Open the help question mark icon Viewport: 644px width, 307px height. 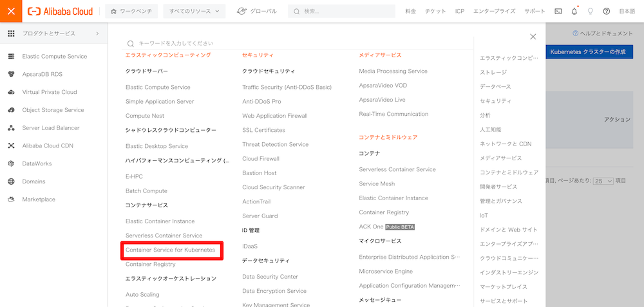click(x=606, y=12)
